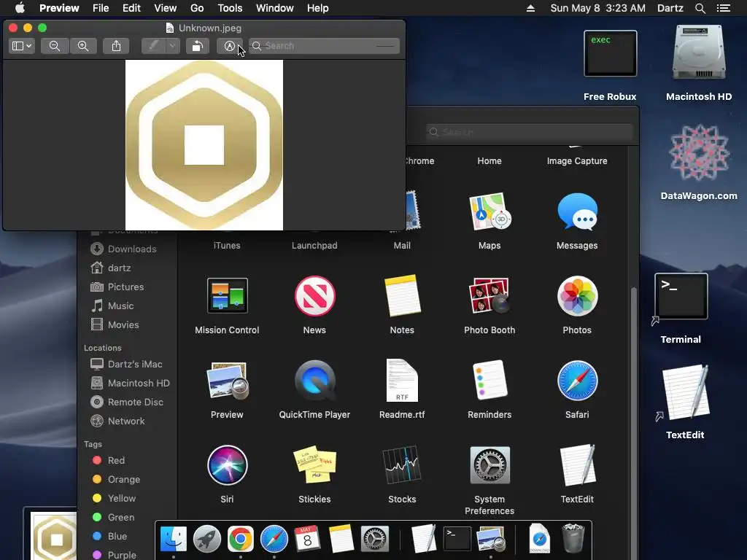Expand the highlight pen options arrow

pos(172,46)
